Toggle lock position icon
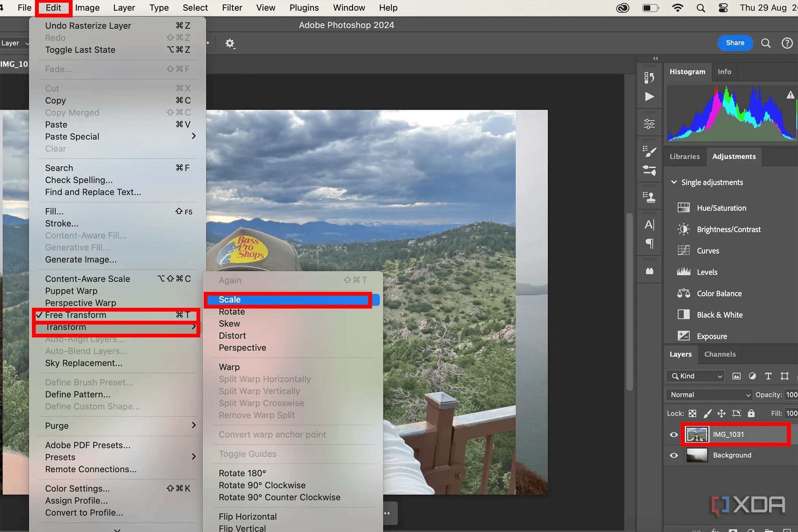Image resolution: width=798 pixels, height=532 pixels. coord(721,413)
